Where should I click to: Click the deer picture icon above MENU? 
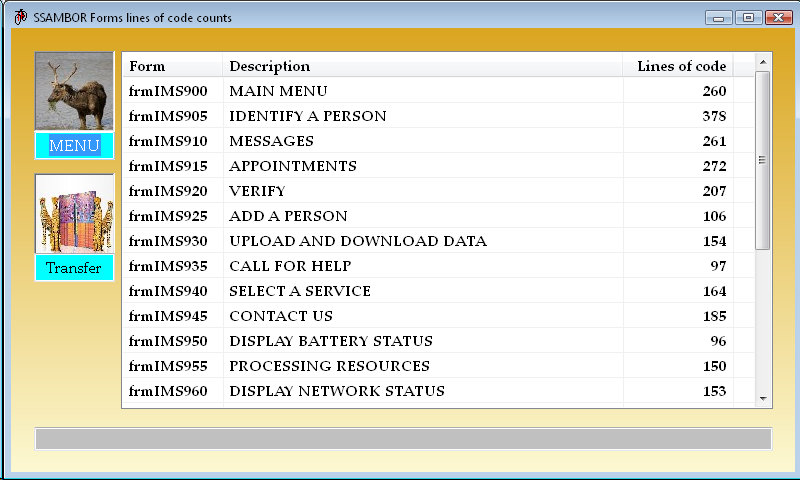point(74,91)
